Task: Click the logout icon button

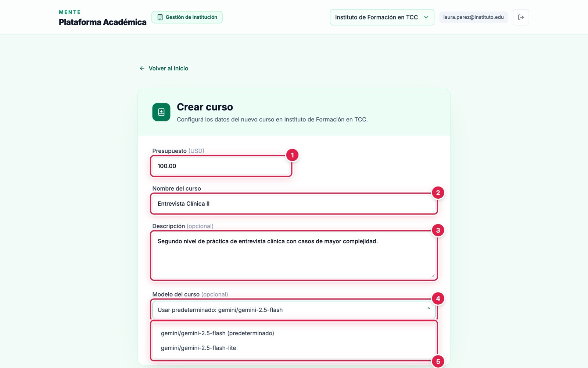Action: [521, 17]
